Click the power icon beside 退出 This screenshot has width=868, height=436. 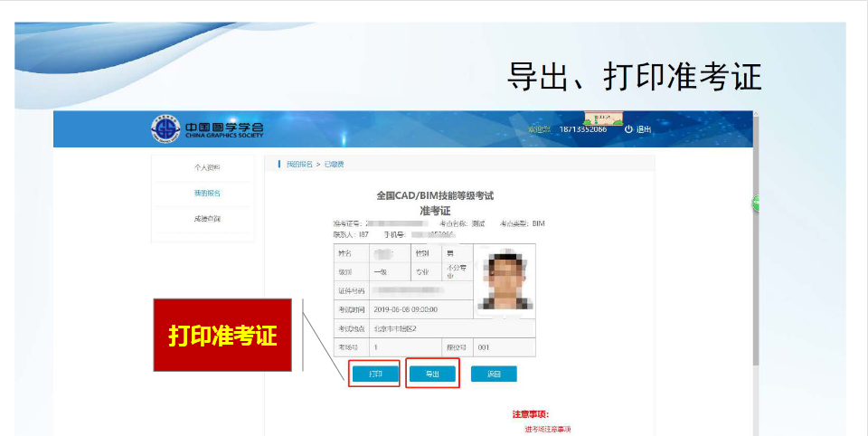628,129
